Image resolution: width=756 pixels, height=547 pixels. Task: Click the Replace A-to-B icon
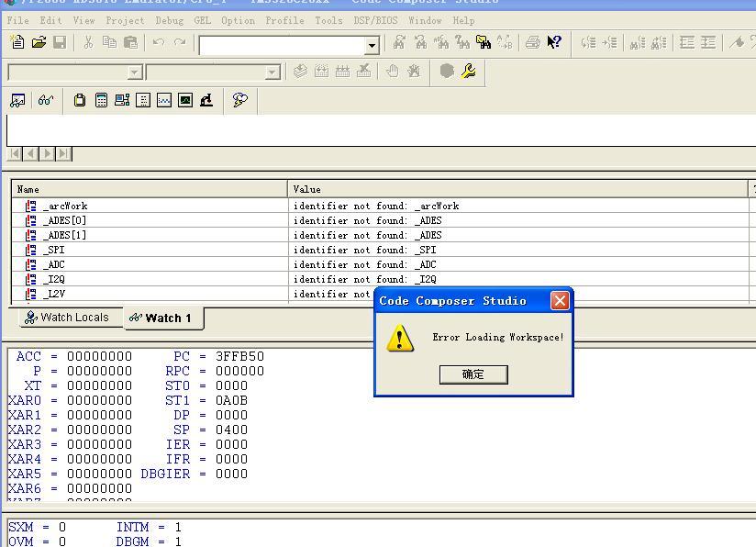click(505, 42)
